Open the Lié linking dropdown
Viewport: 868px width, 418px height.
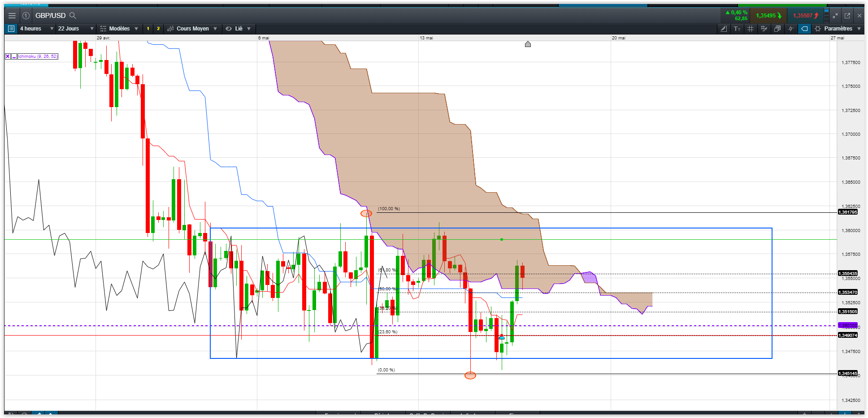click(238, 29)
